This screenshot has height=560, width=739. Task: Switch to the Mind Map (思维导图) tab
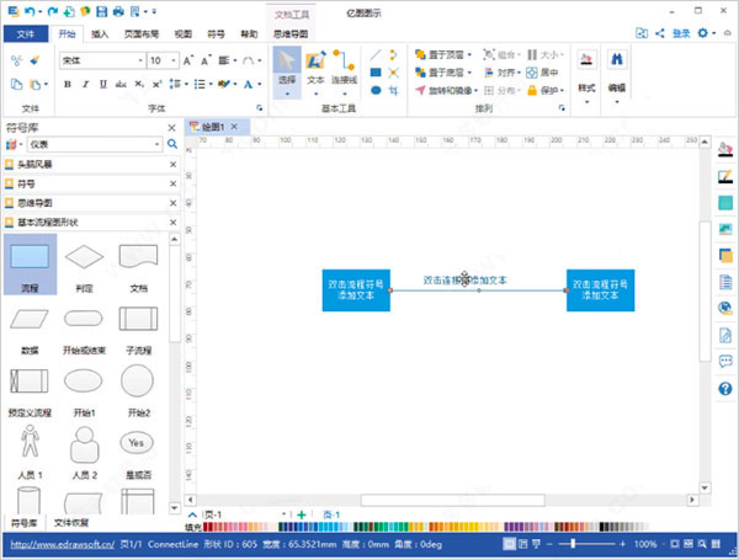tap(291, 34)
